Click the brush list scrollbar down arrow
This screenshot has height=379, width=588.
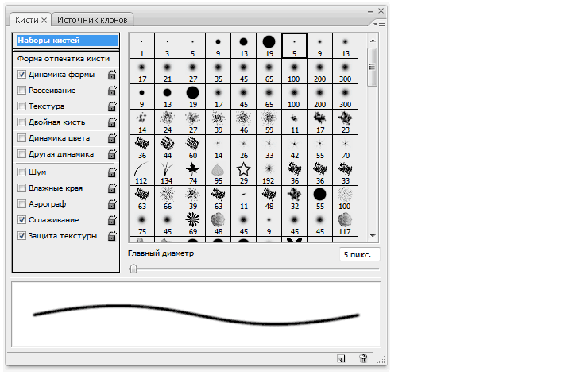pos(372,237)
